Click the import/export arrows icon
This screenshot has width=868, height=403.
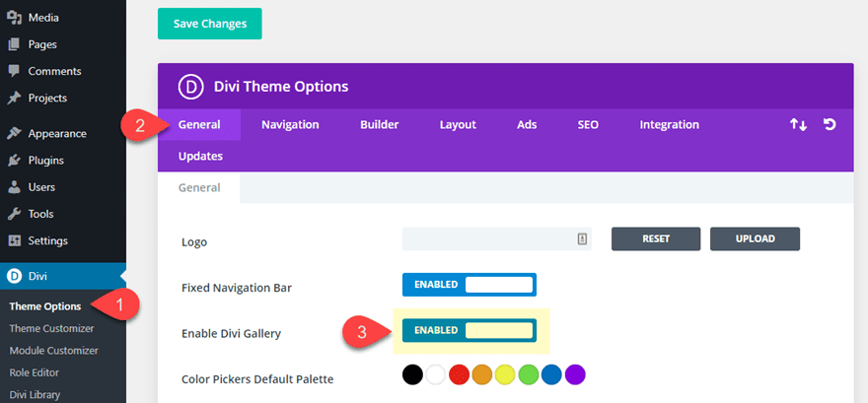click(x=798, y=125)
